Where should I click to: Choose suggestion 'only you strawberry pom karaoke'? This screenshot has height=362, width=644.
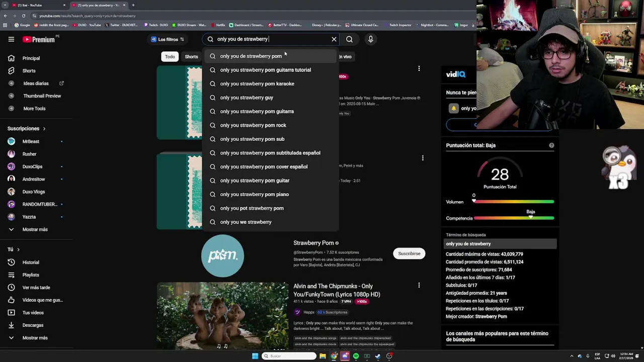[x=270, y=84]
